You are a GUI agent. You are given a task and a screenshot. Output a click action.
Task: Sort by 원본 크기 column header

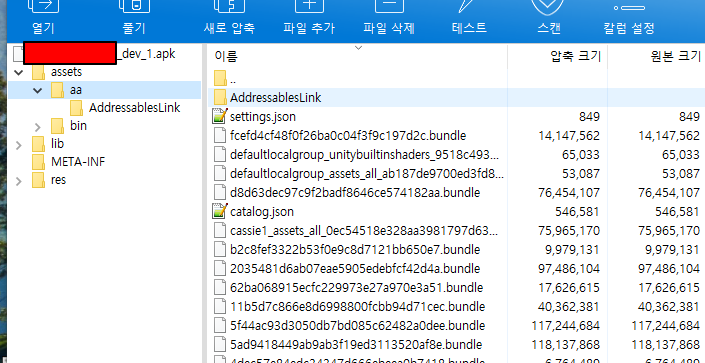coord(675,56)
